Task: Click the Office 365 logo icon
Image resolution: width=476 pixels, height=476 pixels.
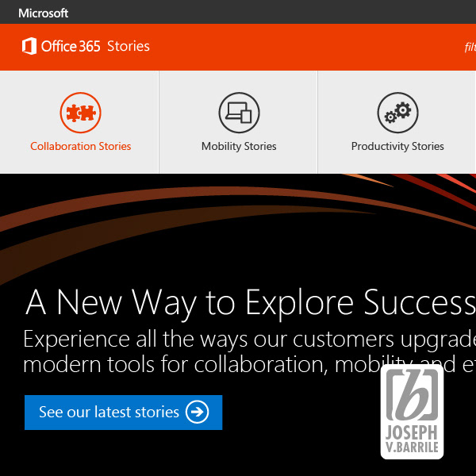Action: [29, 46]
